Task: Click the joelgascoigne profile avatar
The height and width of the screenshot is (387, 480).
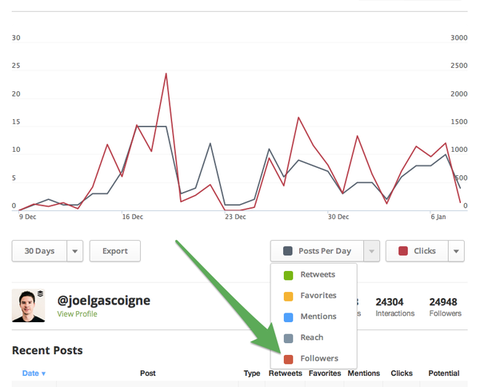Action: coord(28,306)
